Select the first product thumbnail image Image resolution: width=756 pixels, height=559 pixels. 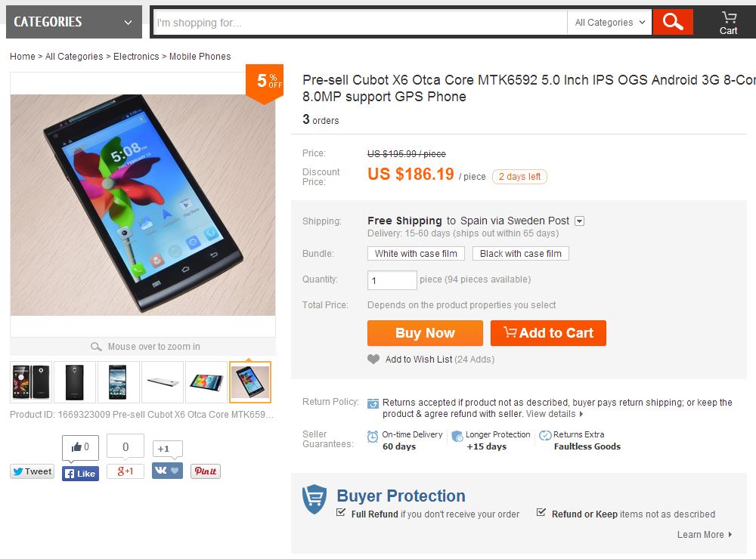31,382
